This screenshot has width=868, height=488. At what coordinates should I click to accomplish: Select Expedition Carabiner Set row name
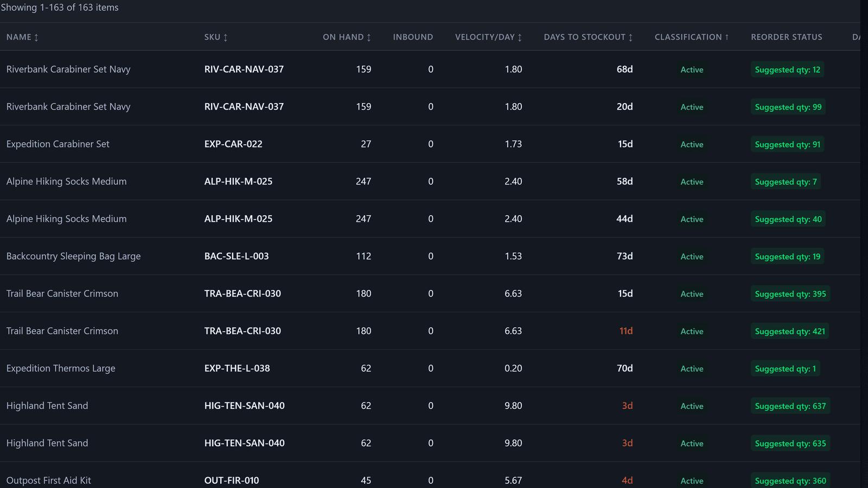tap(58, 144)
